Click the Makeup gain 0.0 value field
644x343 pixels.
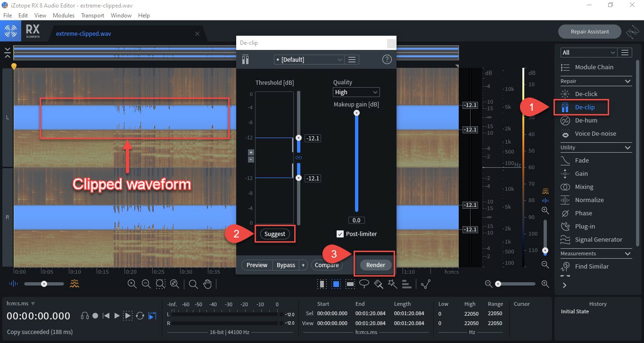click(x=356, y=220)
